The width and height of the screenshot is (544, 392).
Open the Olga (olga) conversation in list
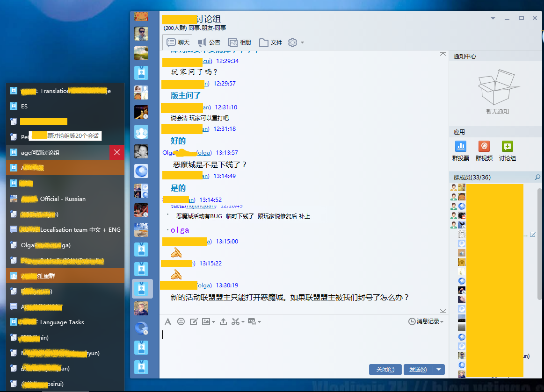pyautogui.click(x=65, y=245)
